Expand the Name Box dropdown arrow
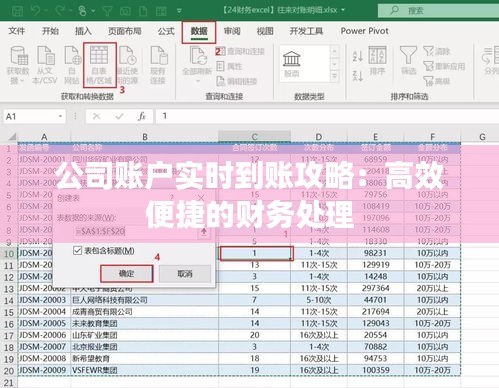This screenshot has width=499, height=388. (x=60, y=116)
